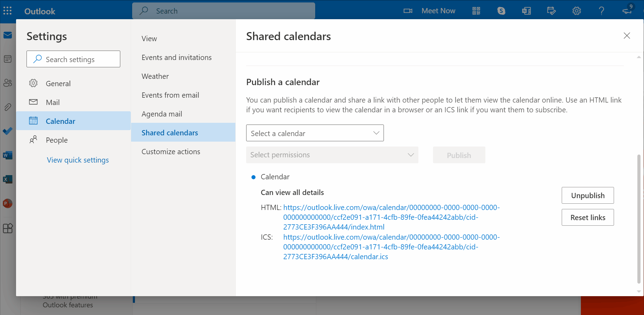Open the ICS calendar link
The height and width of the screenshot is (315, 644).
[391, 247]
